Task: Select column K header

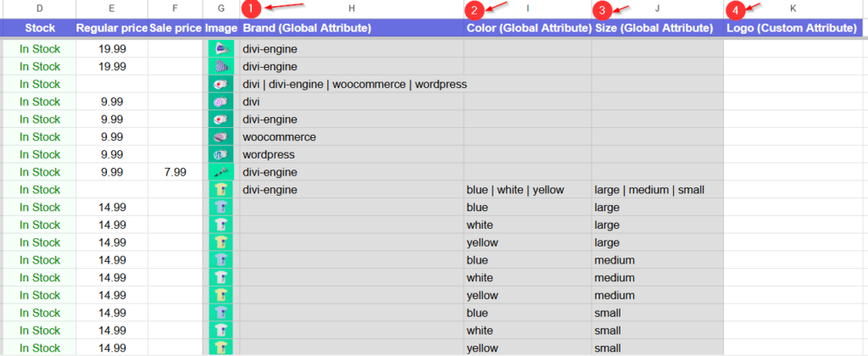Action: point(793,8)
